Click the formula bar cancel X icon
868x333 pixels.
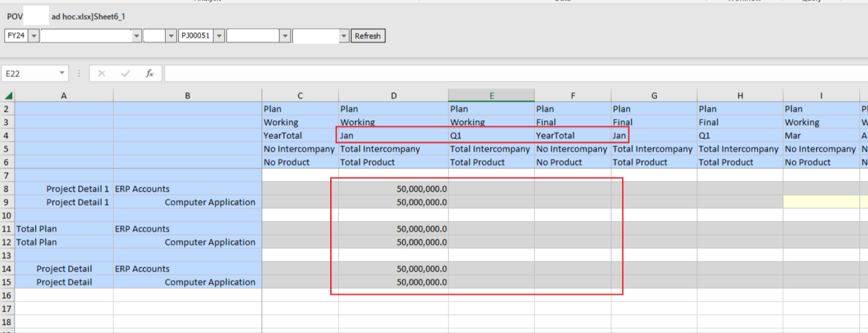(x=102, y=74)
